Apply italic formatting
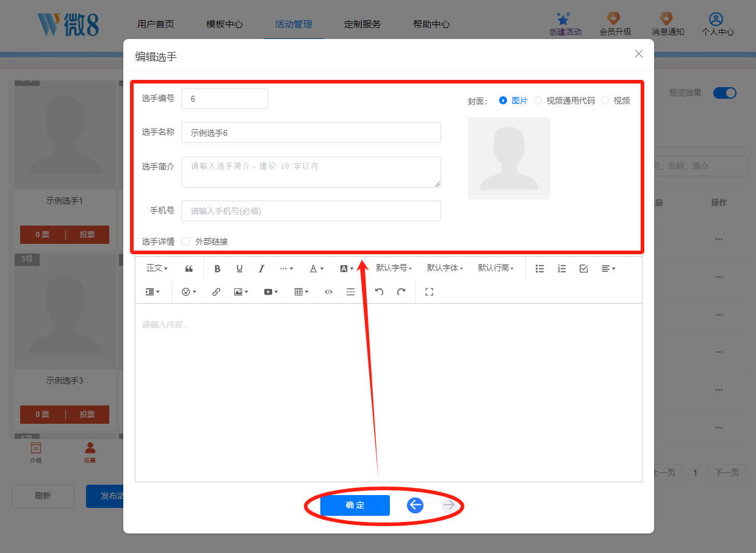This screenshot has height=553, width=756. [261, 268]
